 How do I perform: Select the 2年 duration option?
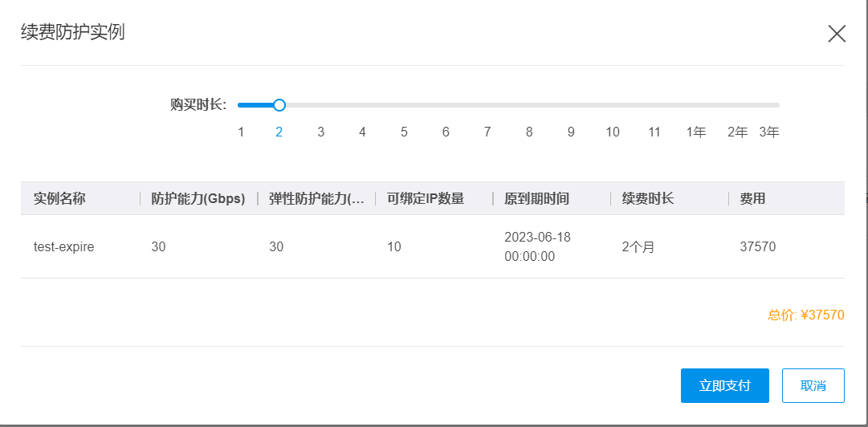coord(737,132)
